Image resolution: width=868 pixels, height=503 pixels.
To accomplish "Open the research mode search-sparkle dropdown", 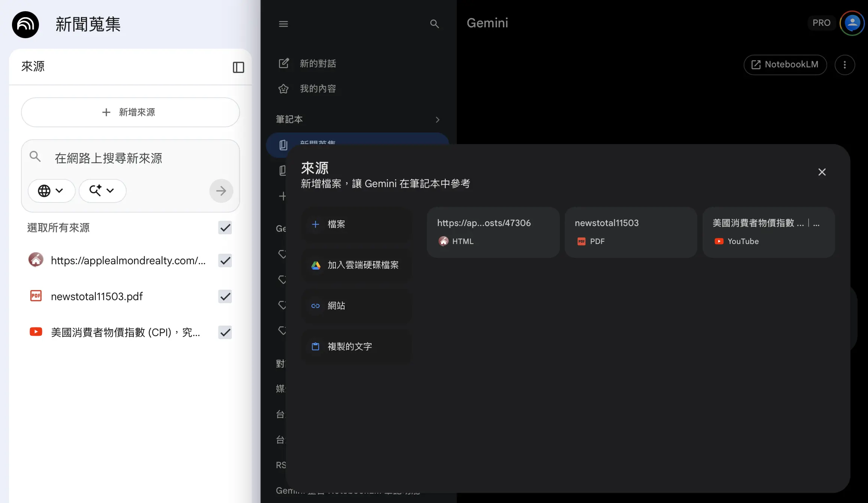I will [102, 191].
